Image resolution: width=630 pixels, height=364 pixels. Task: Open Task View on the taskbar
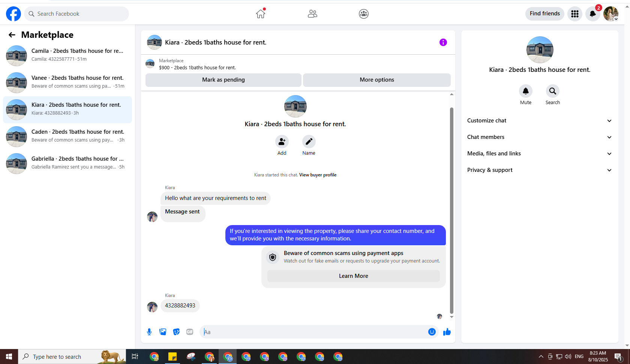(x=135, y=357)
